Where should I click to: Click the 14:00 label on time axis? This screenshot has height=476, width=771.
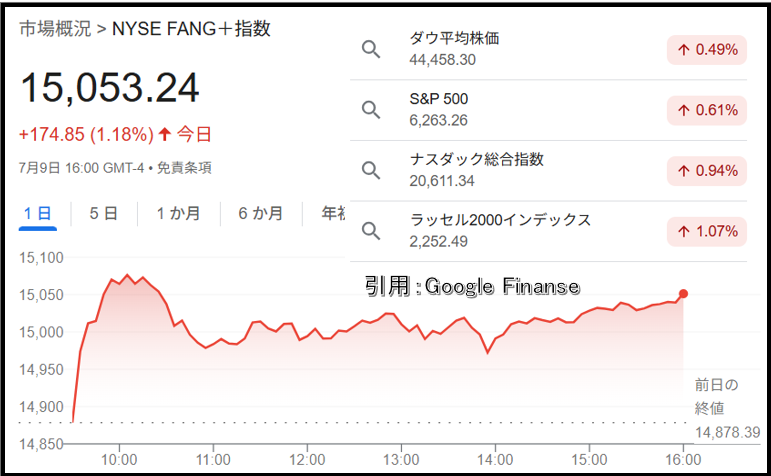(495, 460)
